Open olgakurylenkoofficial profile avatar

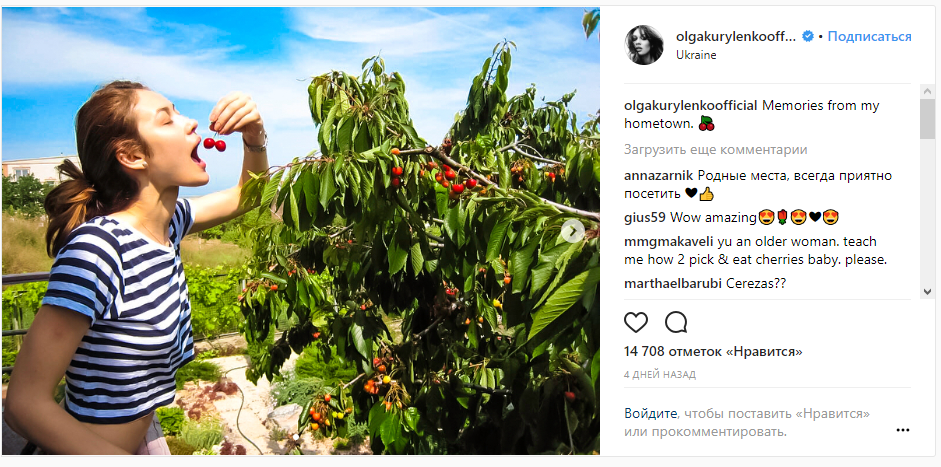(644, 45)
